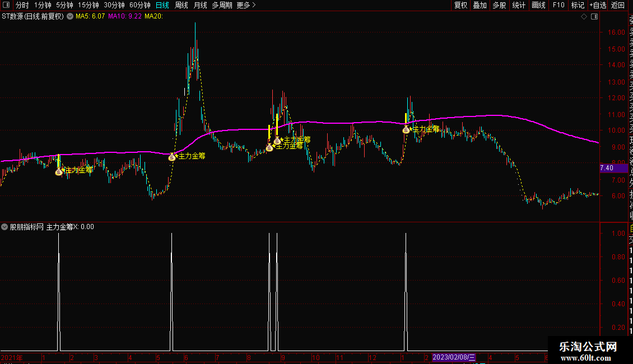Click the 1.00 indicator axis label
633x364 pixels.
(618, 234)
